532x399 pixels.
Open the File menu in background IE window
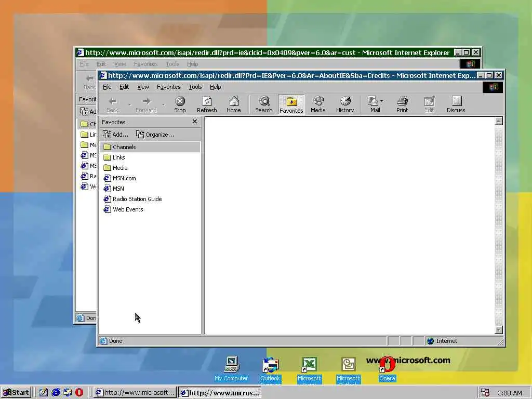click(x=84, y=64)
